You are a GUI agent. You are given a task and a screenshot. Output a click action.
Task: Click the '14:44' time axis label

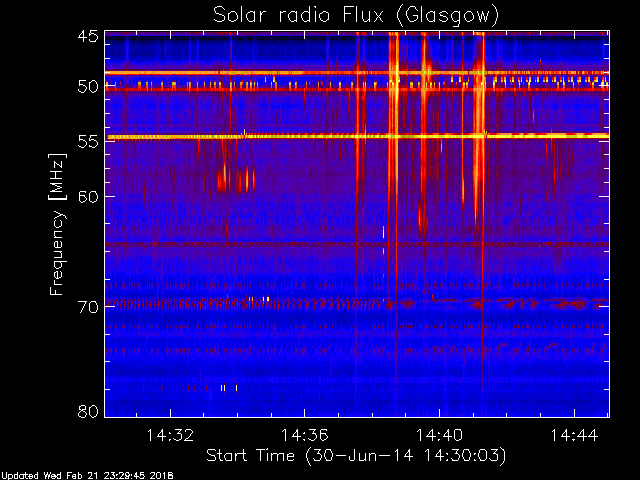(574, 435)
